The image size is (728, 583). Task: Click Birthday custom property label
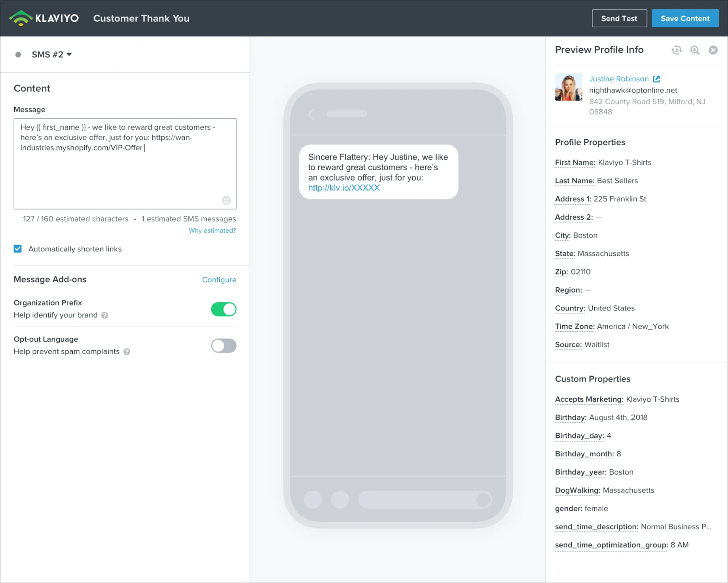click(571, 418)
